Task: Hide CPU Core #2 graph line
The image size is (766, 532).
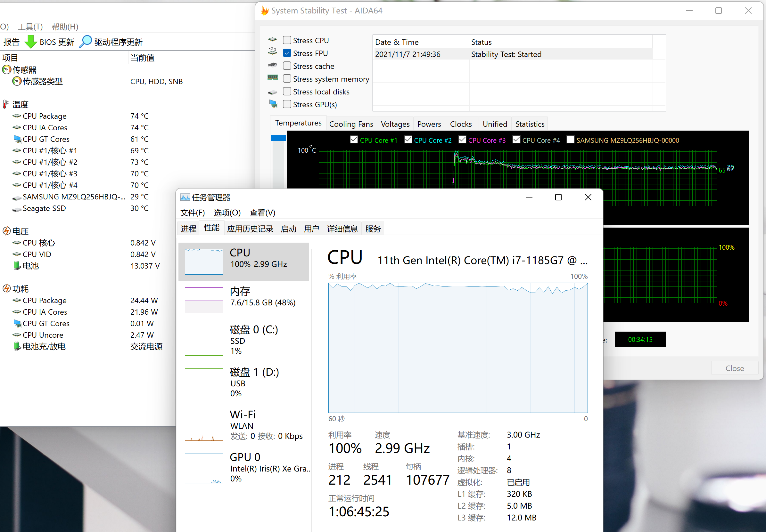Action: click(408, 139)
